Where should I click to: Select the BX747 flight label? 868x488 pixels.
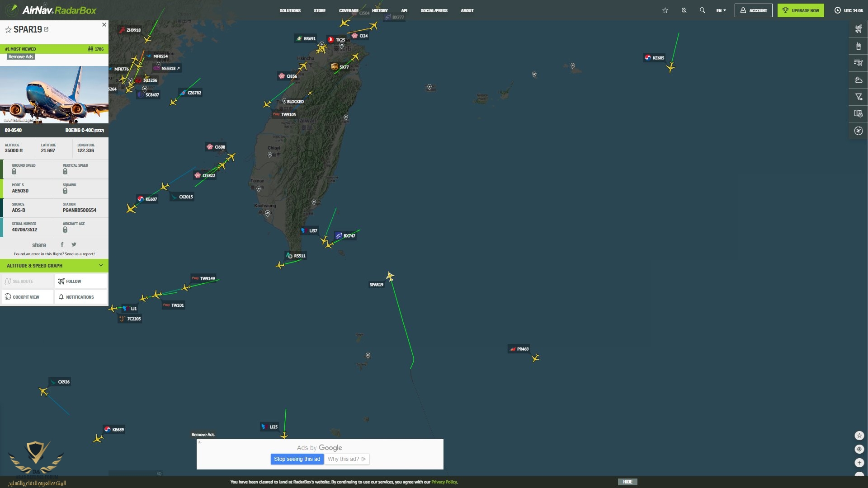pyautogui.click(x=346, y=236)
